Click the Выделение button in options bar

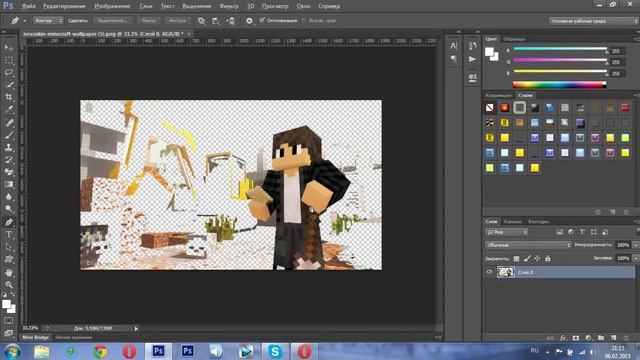113,20
